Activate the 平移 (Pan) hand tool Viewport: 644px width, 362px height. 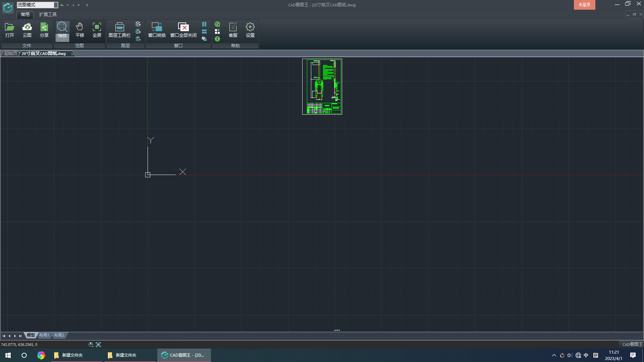pyautogui.click(x=79, y=29)
